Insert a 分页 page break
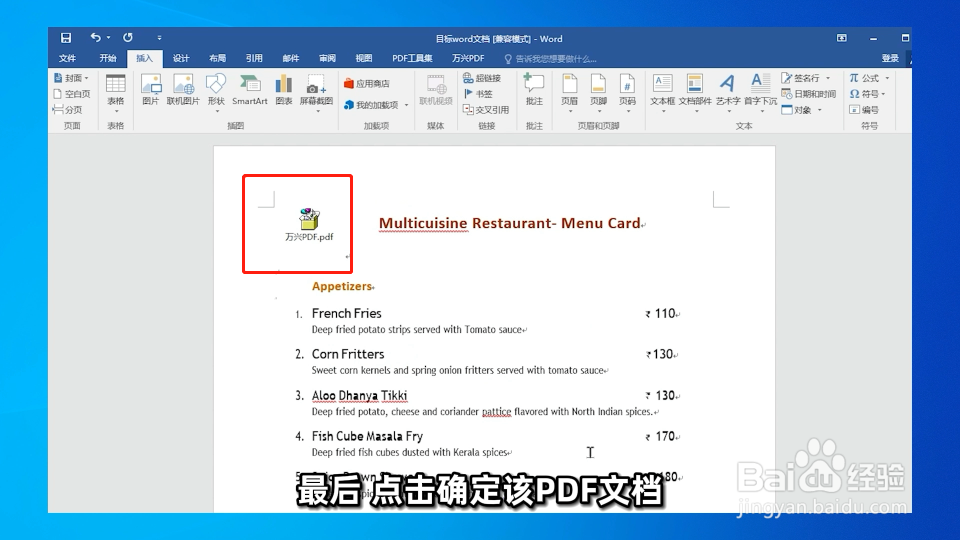 pos(68,110)
